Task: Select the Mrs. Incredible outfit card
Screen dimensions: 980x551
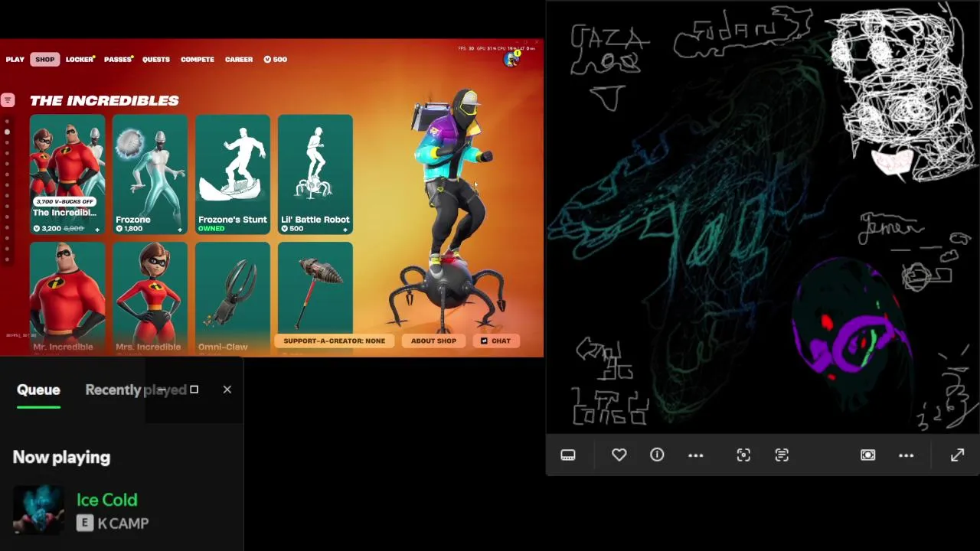Action: point(150,298)
